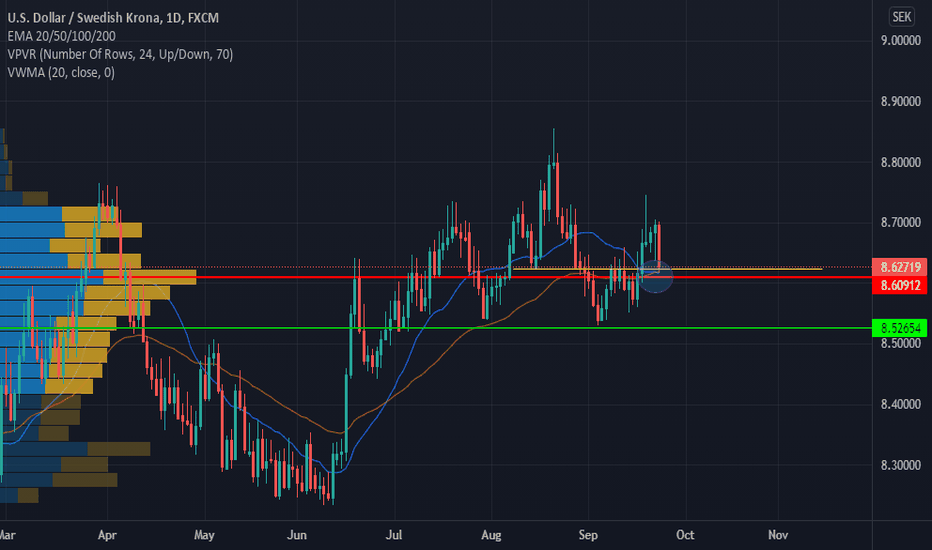The height and width of the screenshot is (550, 932).
Task: Click the 8.50000 price scale value
Action: point(900,344)
